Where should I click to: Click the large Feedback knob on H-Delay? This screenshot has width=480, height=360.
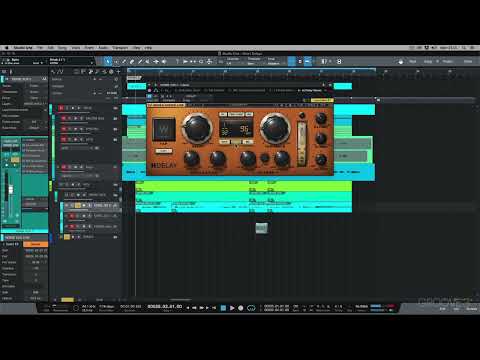click(275, 128)
